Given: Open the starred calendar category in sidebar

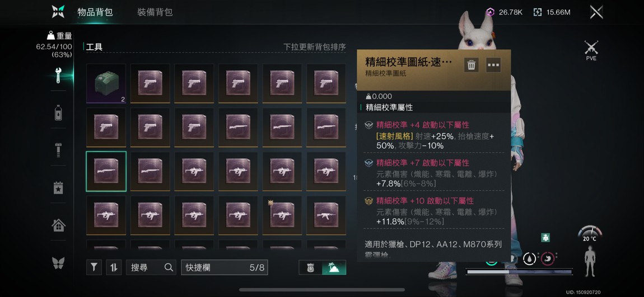Looking at the screenshot, I should point(58,187).
